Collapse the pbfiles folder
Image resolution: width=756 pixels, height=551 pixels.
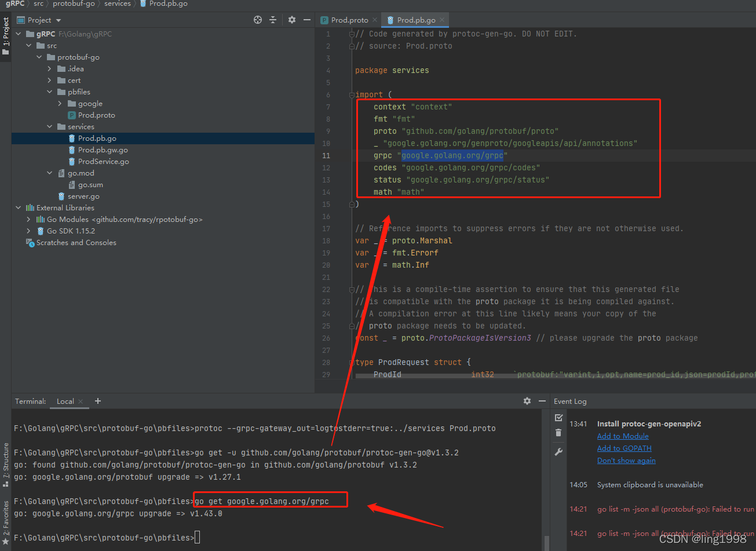(x=49, y=92)
